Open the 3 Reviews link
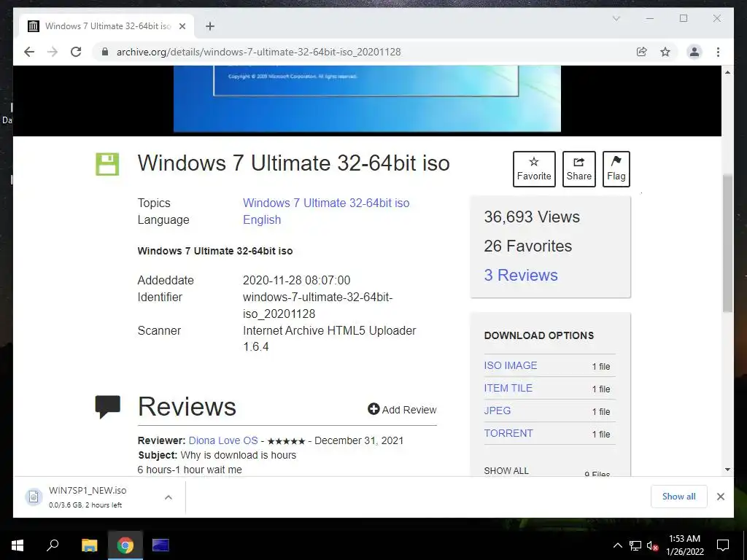Viewport: 747px width, 560px height. (521, 275)
